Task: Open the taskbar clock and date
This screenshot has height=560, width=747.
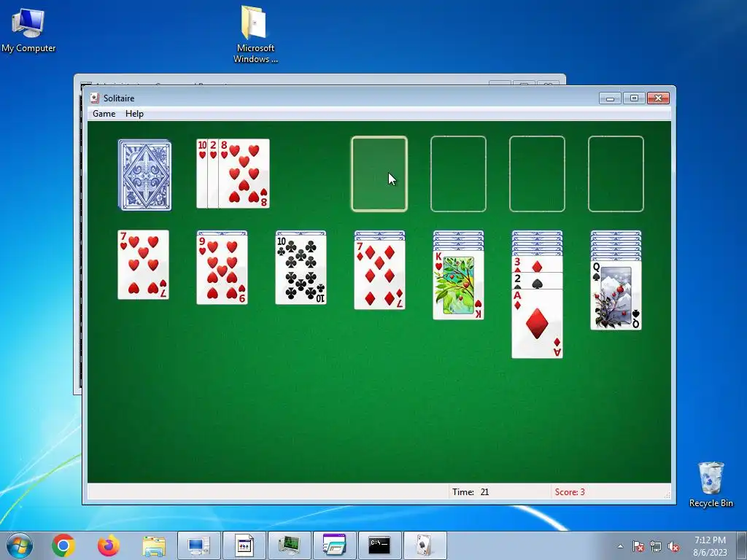Action: 710,546
